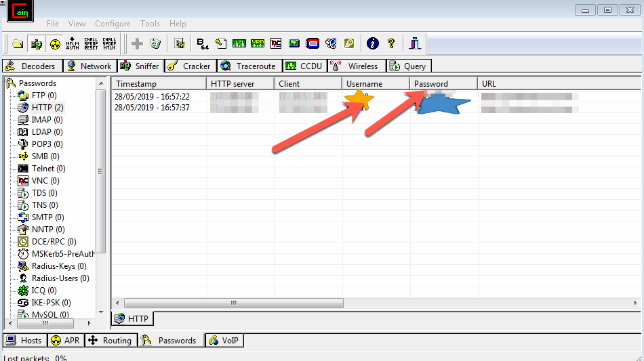Click the open folder toolbar icon

[x=18, y=44]
